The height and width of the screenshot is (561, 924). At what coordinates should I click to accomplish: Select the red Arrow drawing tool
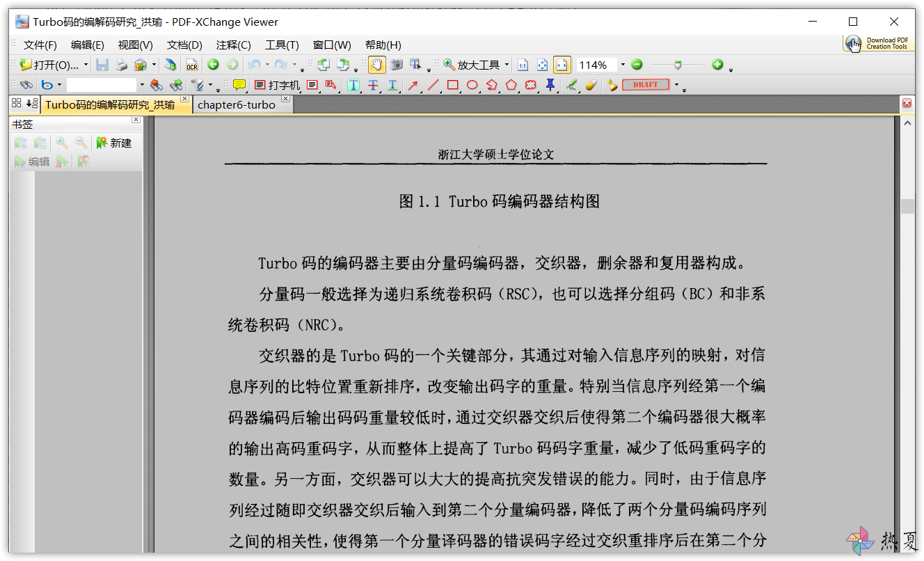413,85
